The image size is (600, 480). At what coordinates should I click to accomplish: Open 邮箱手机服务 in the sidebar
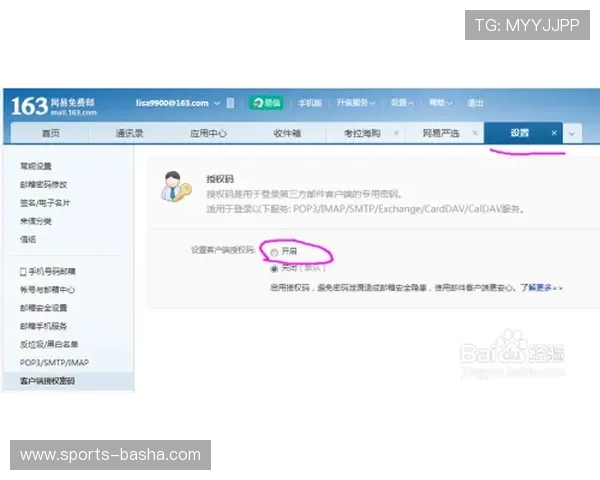(44, 326)
